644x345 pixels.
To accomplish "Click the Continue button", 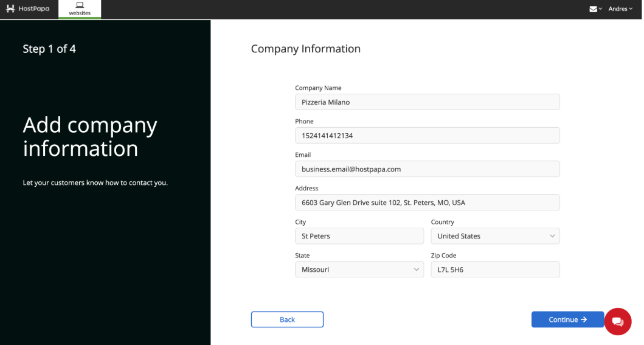I will pos(567,319).
